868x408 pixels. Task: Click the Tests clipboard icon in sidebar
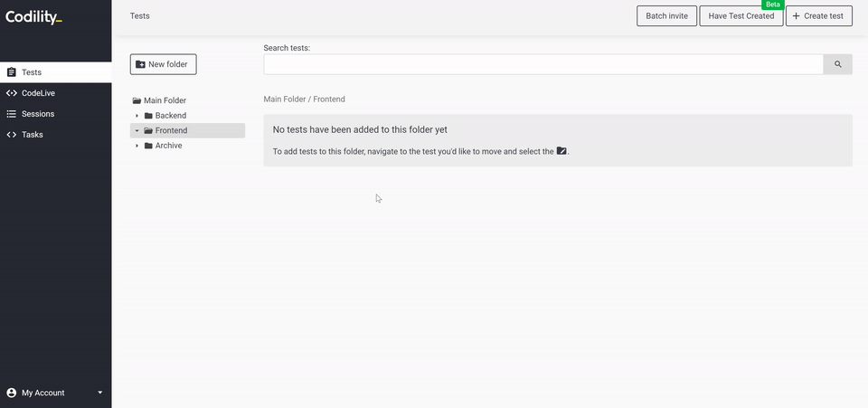pos(11,72)
